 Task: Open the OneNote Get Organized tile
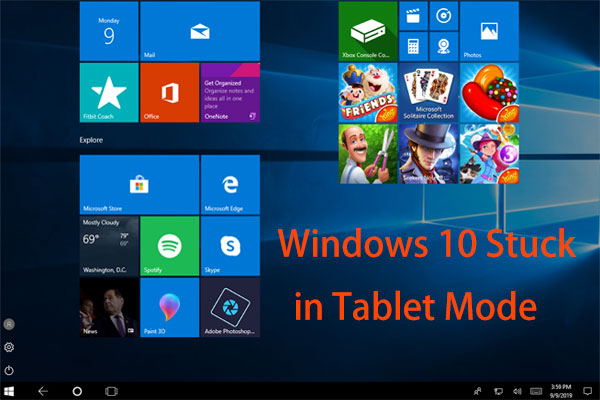(230, 93)
